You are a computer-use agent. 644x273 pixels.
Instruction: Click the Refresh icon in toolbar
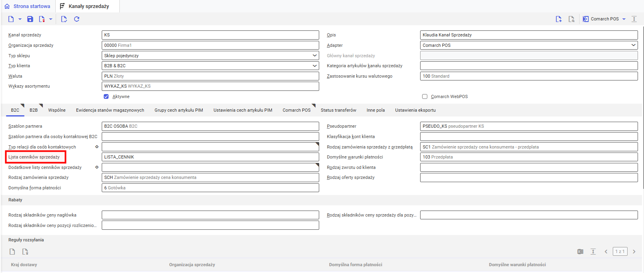pos(76,19)
